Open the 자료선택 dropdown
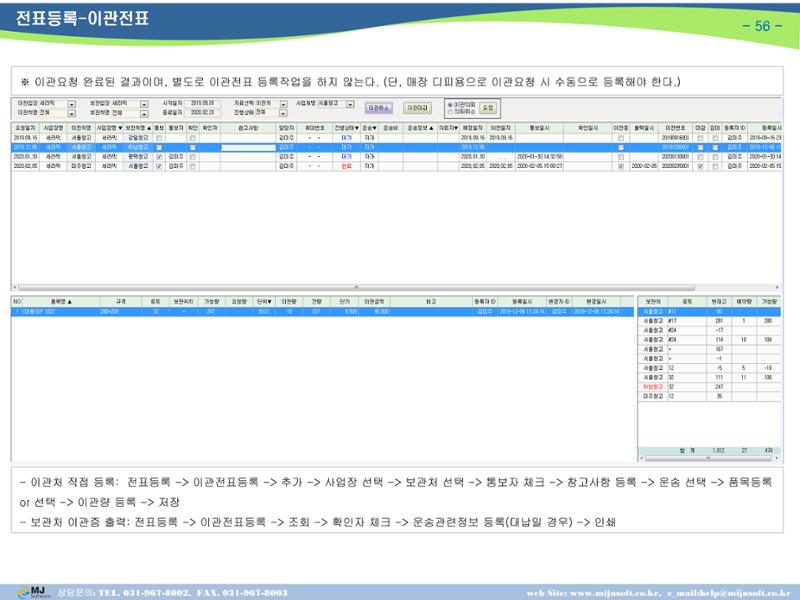 [x=284, y=104]
